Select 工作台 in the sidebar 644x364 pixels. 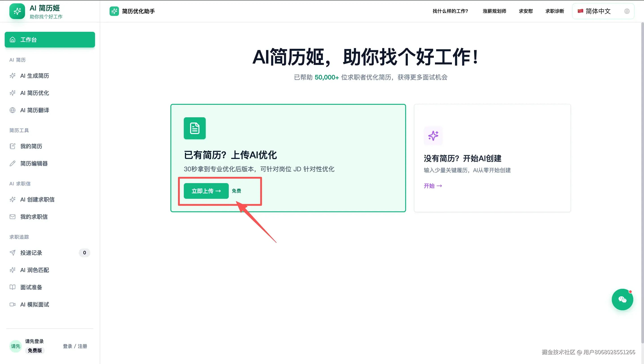tap(50, 40)
